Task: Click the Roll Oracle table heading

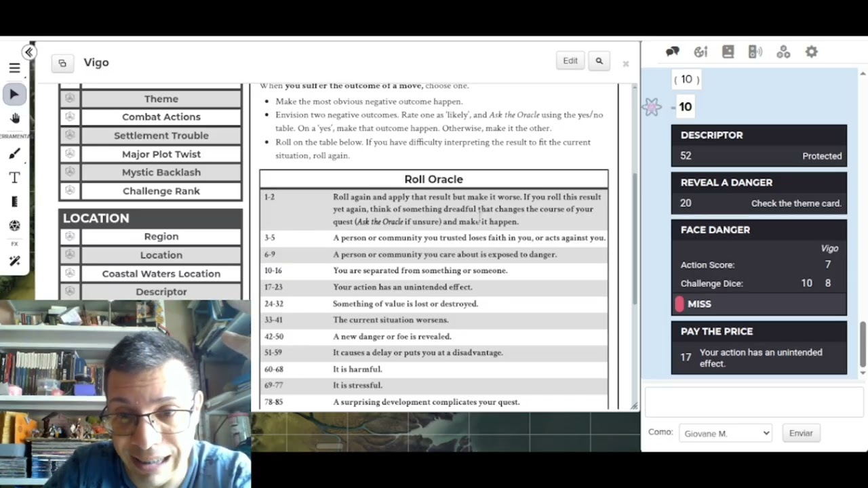Action: click(x=434, y=179)
